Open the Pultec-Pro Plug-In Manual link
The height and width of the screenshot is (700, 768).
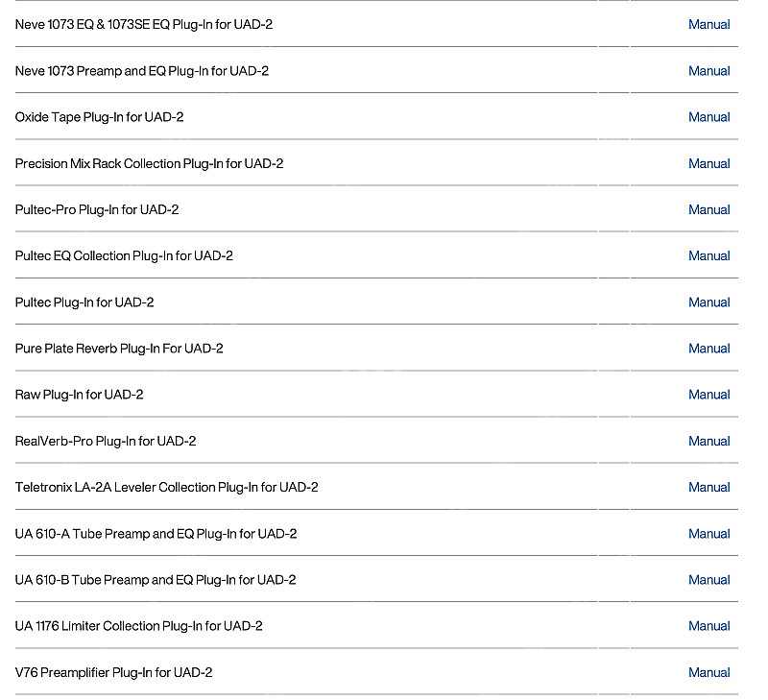[708, 209]
